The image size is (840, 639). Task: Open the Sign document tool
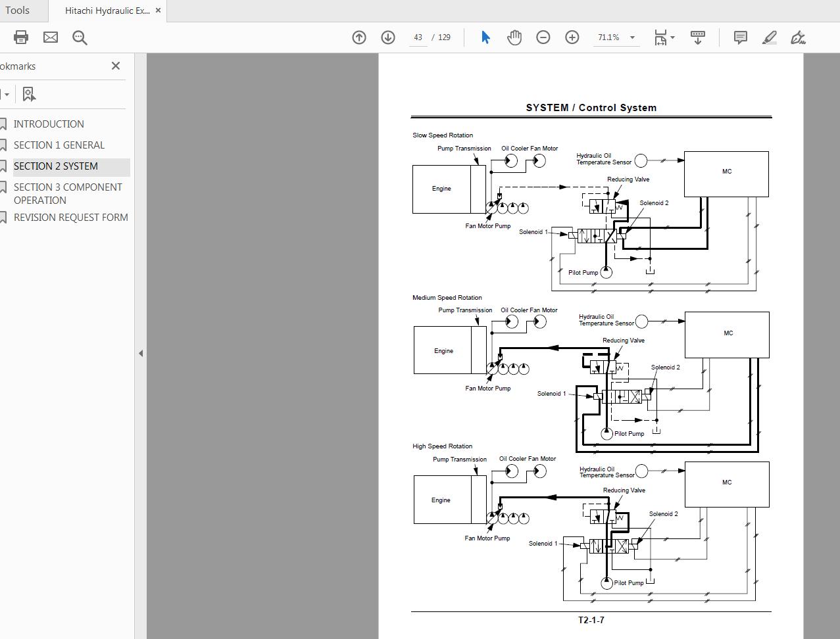797,37
